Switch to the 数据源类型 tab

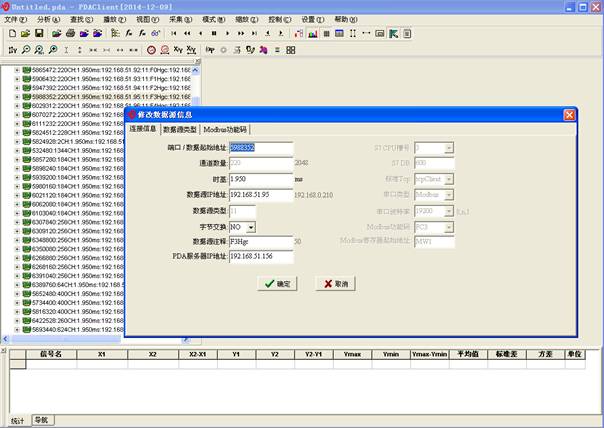point(180,129)
